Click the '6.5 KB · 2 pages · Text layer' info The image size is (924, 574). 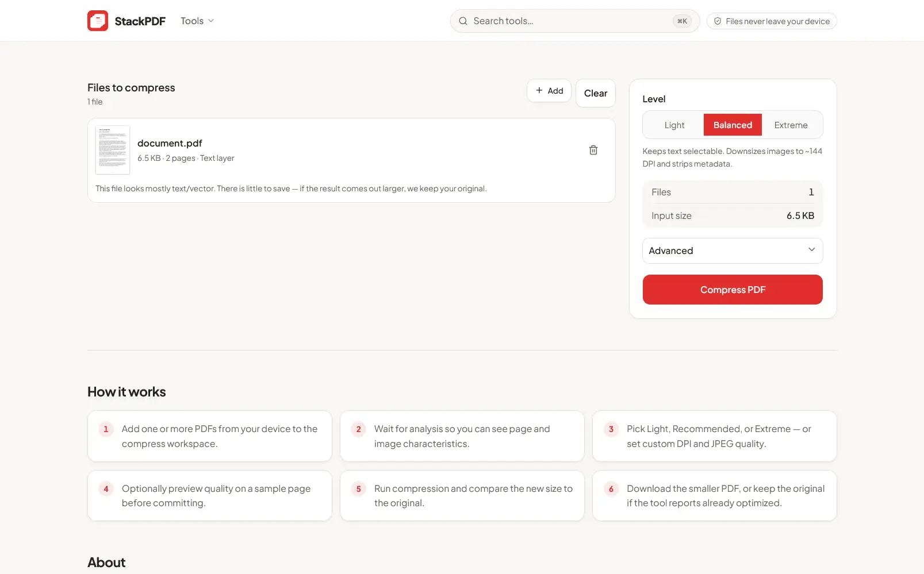click(x=186, y=158)
